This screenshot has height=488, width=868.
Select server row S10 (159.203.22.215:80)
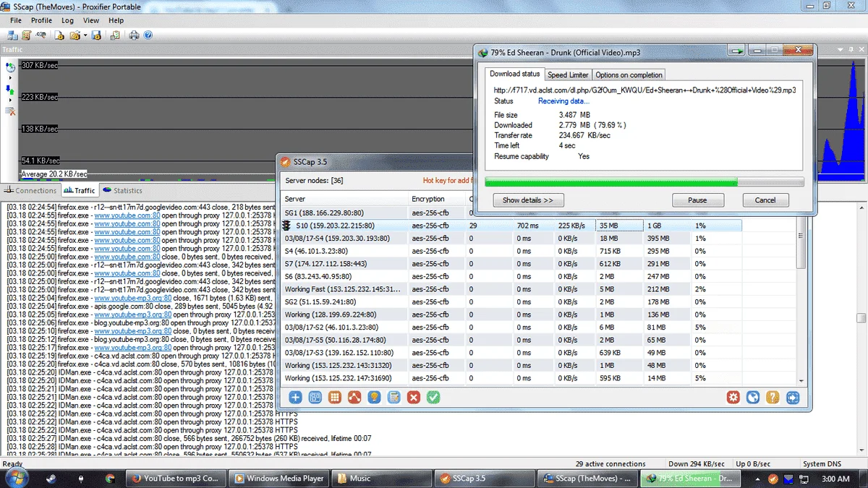(x=512, y=226)
